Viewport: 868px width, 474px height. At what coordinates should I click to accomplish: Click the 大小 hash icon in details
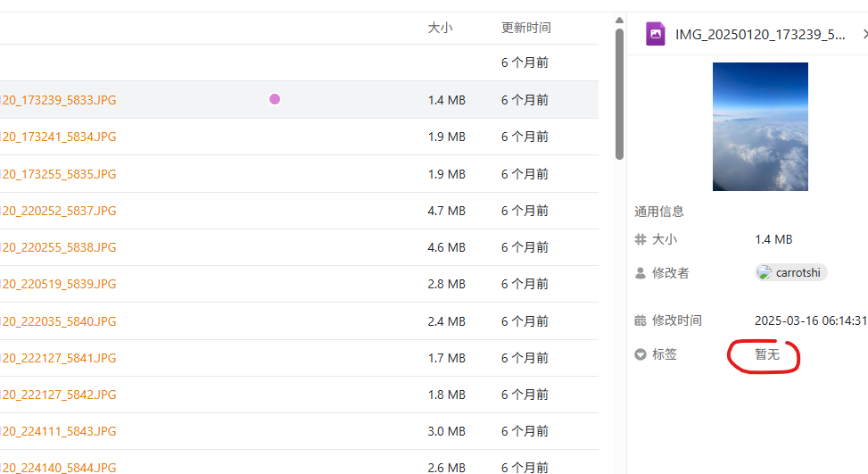pyautogui.click(x=641, y=239)
